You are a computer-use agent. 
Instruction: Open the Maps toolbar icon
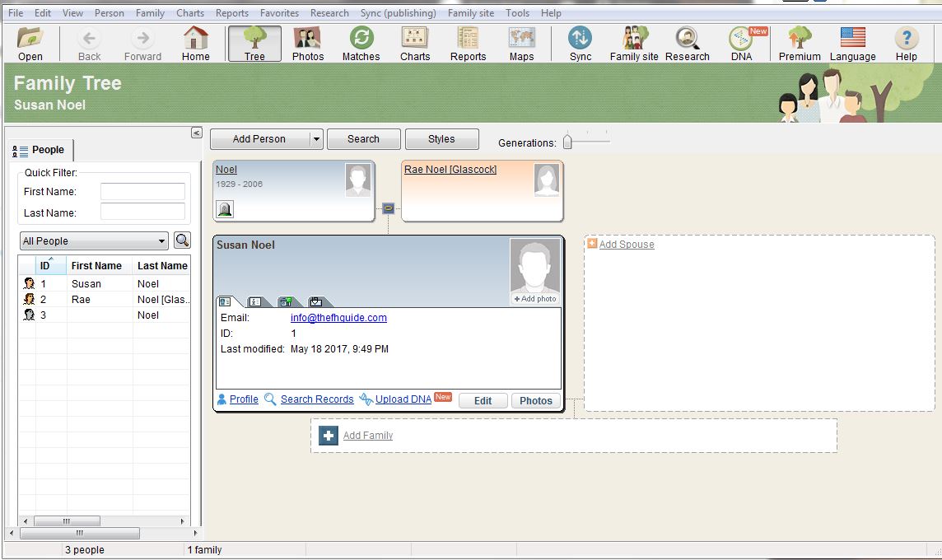point(521,44)
